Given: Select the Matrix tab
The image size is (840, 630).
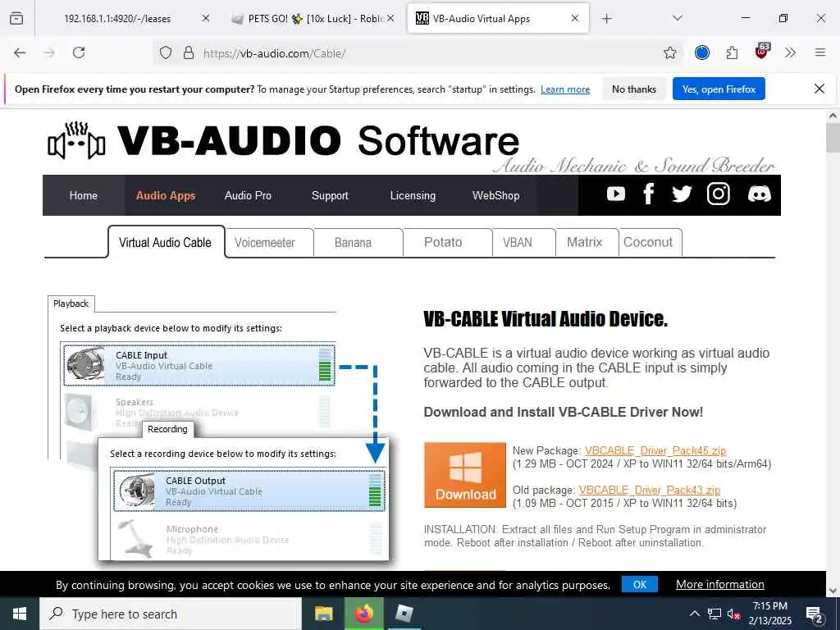Looking at the screenshot, I should click(x=584, y=243).
